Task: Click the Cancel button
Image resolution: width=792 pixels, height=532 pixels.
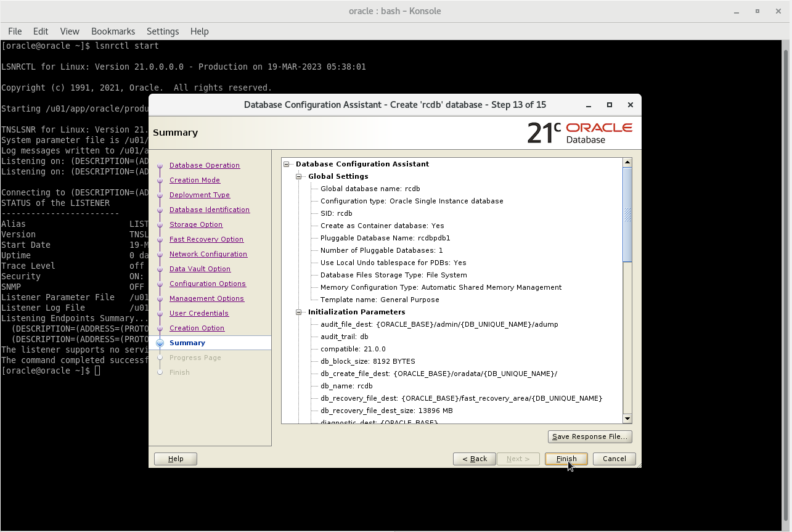Action: [x=614, y=459]
